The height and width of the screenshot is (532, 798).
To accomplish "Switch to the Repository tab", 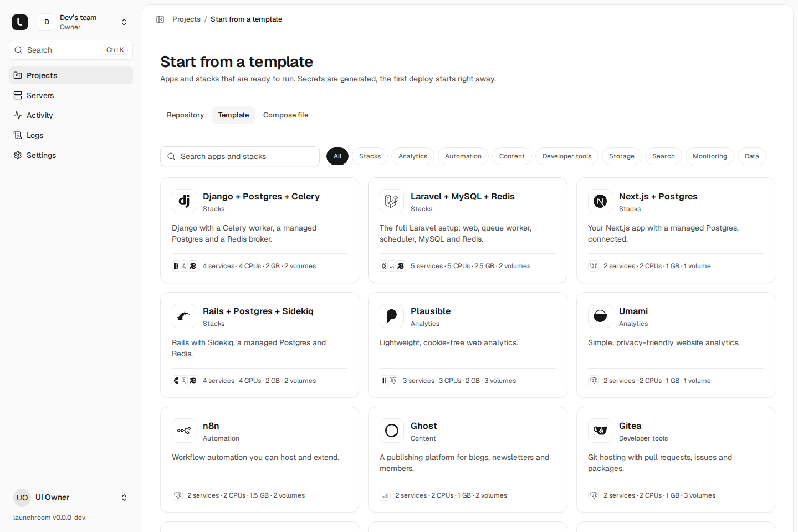I will point(185,115).
